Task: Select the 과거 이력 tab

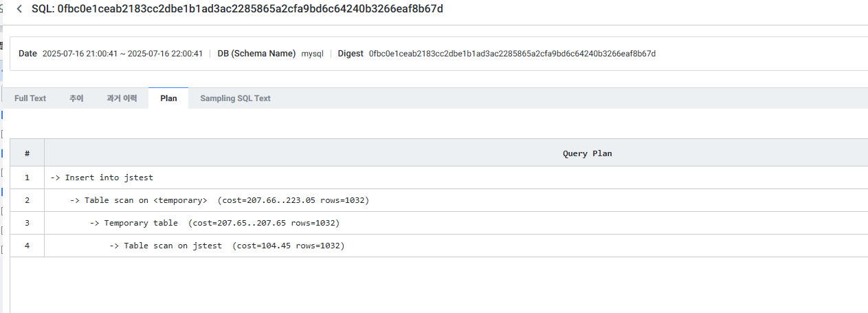Action: [x=122, y=98]
